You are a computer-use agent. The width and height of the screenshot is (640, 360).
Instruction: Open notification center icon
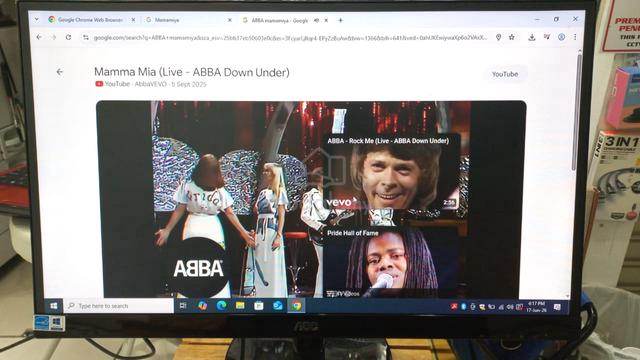pyautogui.click(x=557, y=307)
